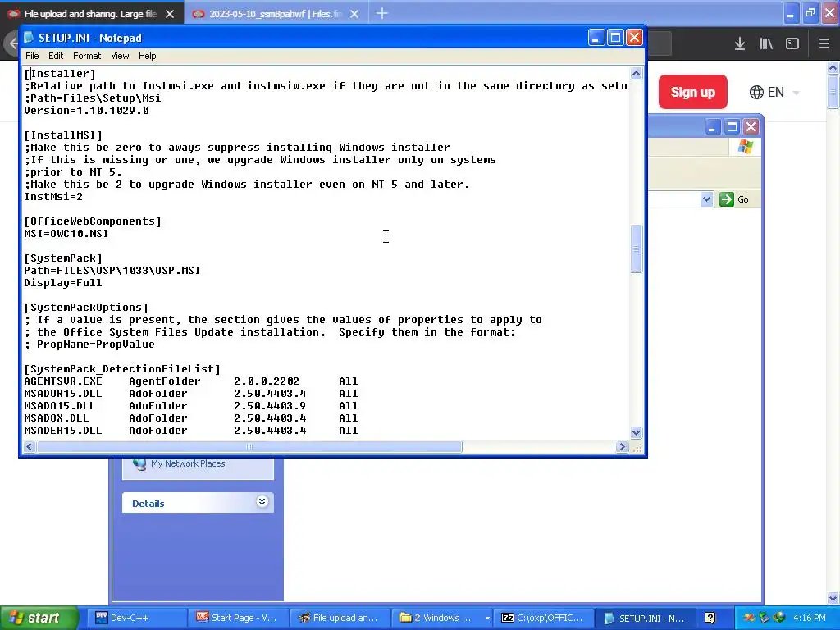Viewport: 840px width, 630px height.
Task: Open the Help menu in Notepad
Action: (148, 56)
